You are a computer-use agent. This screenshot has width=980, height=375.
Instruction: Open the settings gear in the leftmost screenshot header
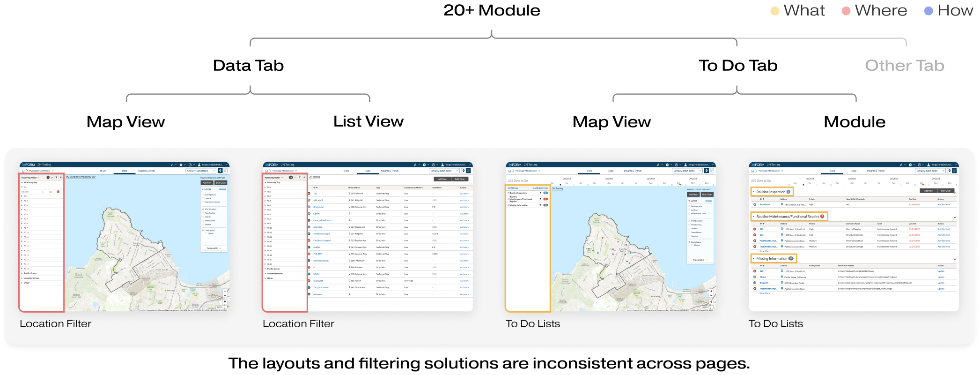[181, 165]
